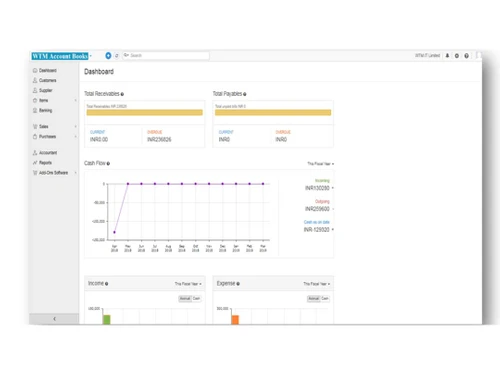Expand the Add-Ons Software submenu arrow
Viewport: 500px width, 375px height.
tap(75, 173)
